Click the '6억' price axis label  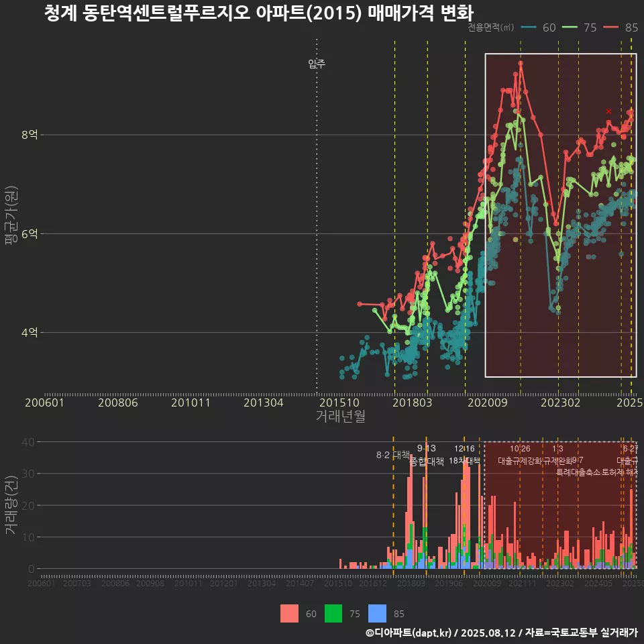click(x=30, y=233)
